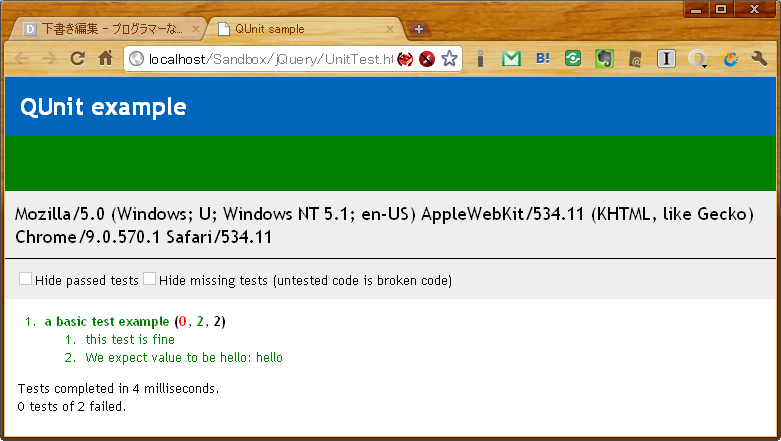781x441 pixels.
Task: Open the Evernote elephant extension
Action: click(604, 59)
